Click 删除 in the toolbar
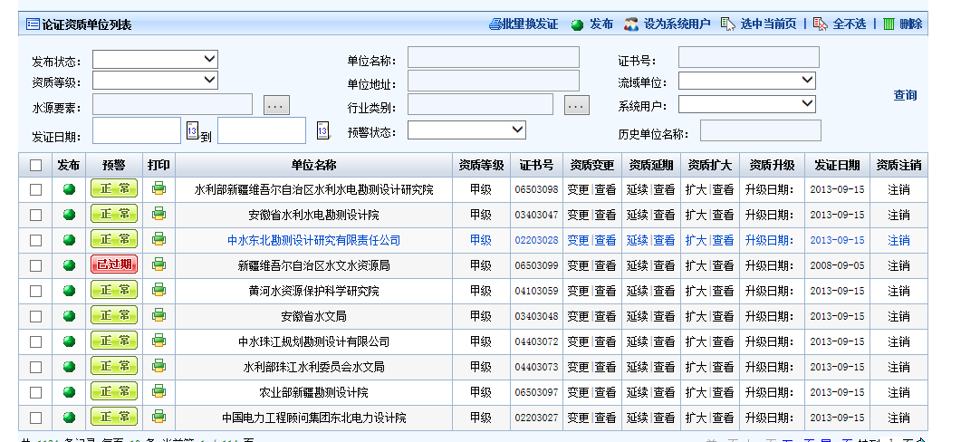 coord(910,24)
